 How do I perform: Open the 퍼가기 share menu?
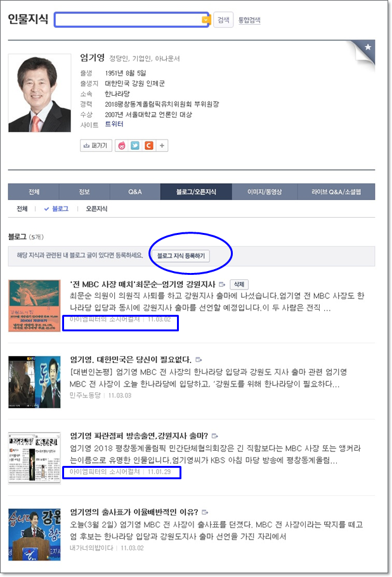[96, 146]
